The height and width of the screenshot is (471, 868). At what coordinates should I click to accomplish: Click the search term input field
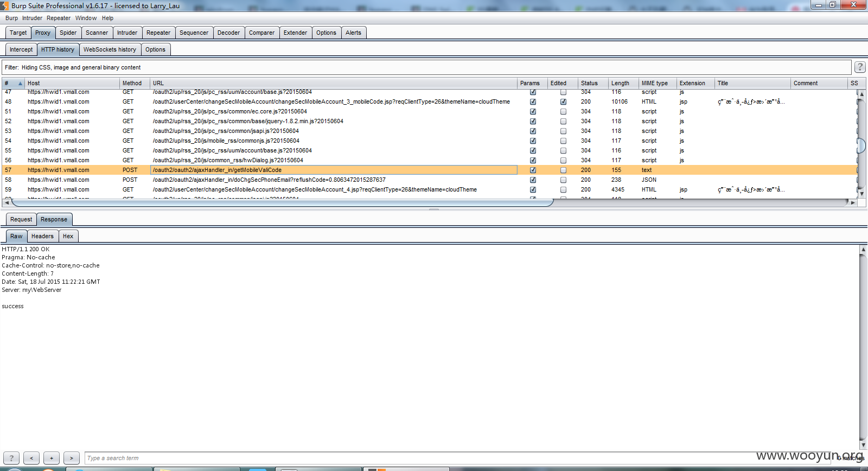pos(457,458)
